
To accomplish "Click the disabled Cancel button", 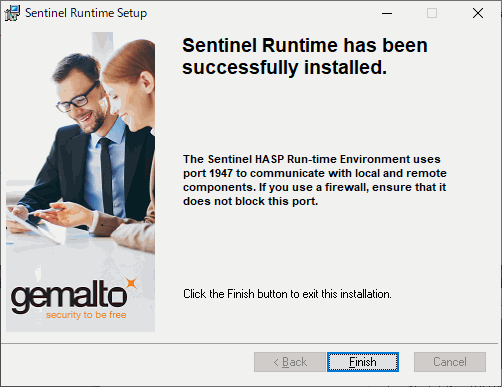I will (x=450, y=362).
